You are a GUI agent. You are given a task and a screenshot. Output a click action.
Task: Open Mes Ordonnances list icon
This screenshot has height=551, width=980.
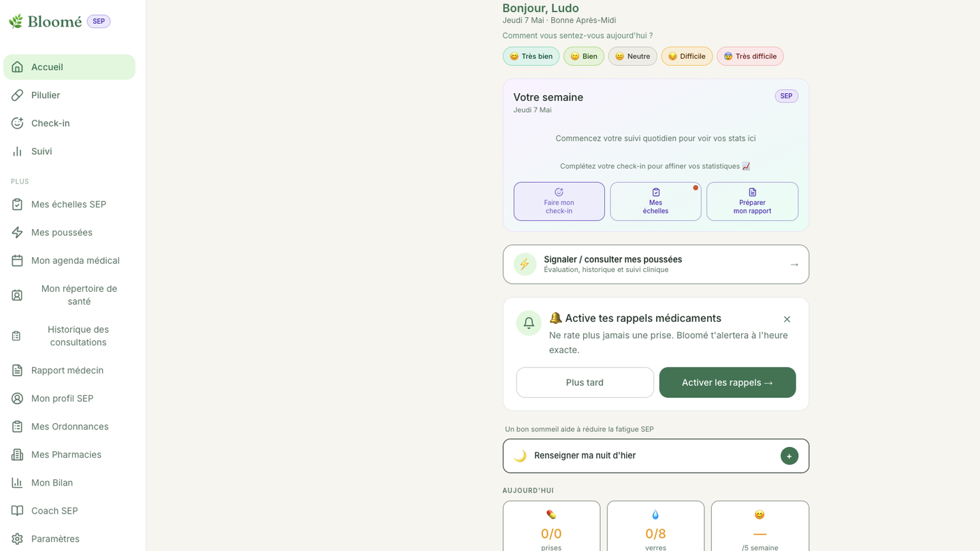coord(17,427)
